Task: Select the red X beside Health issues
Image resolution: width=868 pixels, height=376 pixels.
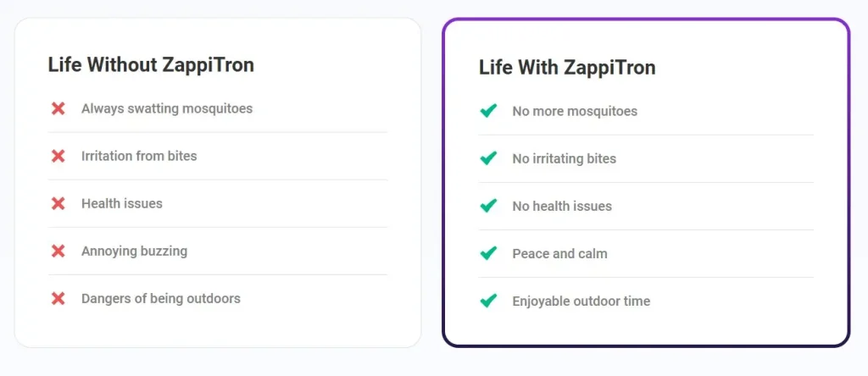Action: point(58,203)
